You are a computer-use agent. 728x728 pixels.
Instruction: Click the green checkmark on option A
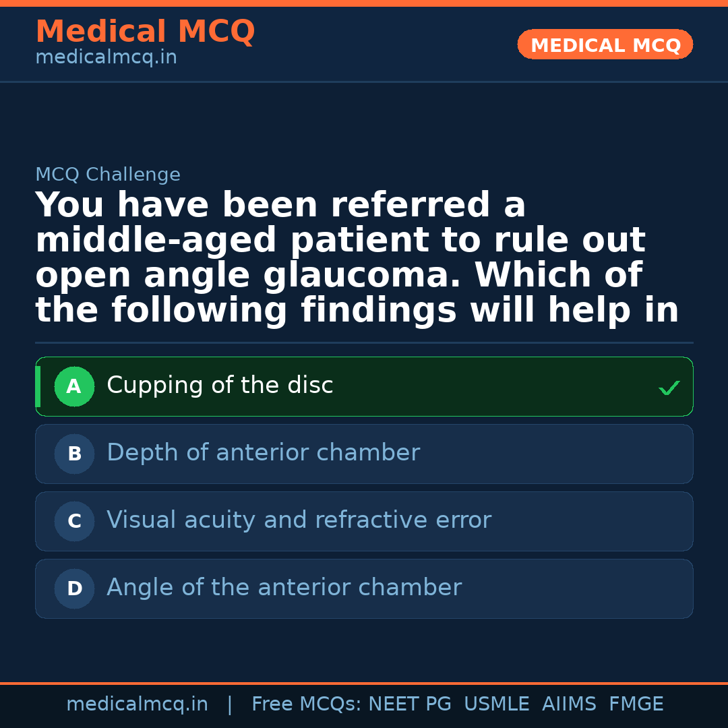pyautogui.click(x=669, y=388)
